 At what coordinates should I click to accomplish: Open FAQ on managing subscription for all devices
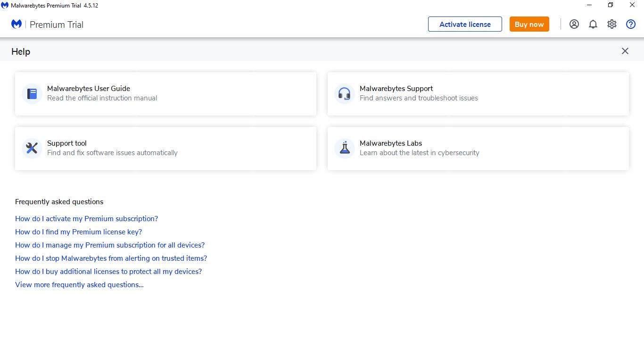pyautogui.click(x=110, y=245)
